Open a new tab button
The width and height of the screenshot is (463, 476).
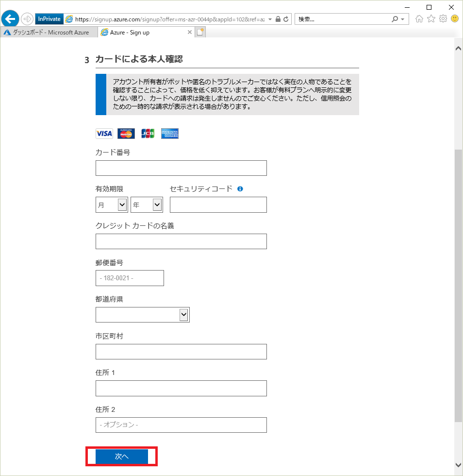[200, 32]
